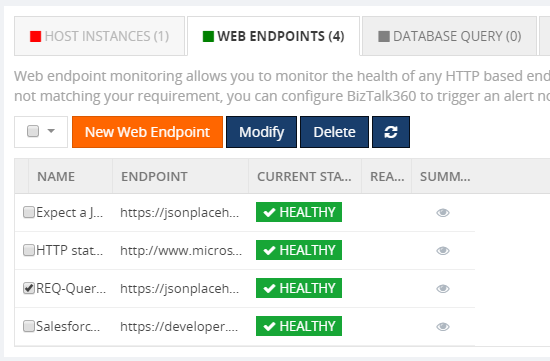Click New Web Endpoint button
This screenshot has height=361, width=550.
tap(147, 132)
